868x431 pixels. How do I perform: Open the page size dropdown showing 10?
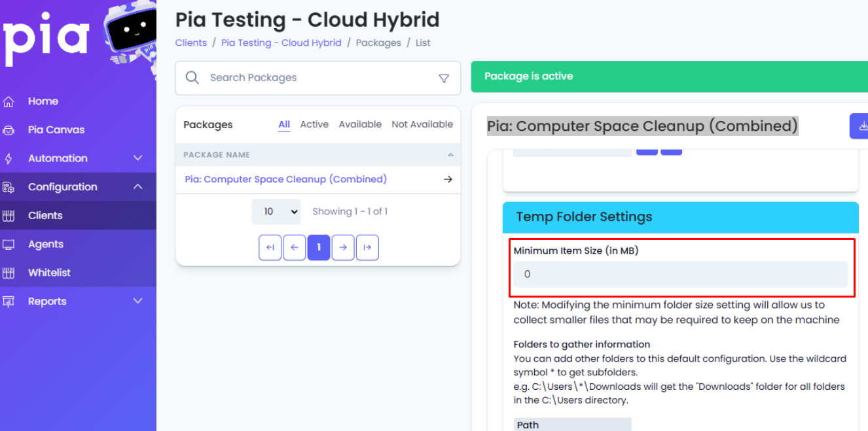pos(276,212)
